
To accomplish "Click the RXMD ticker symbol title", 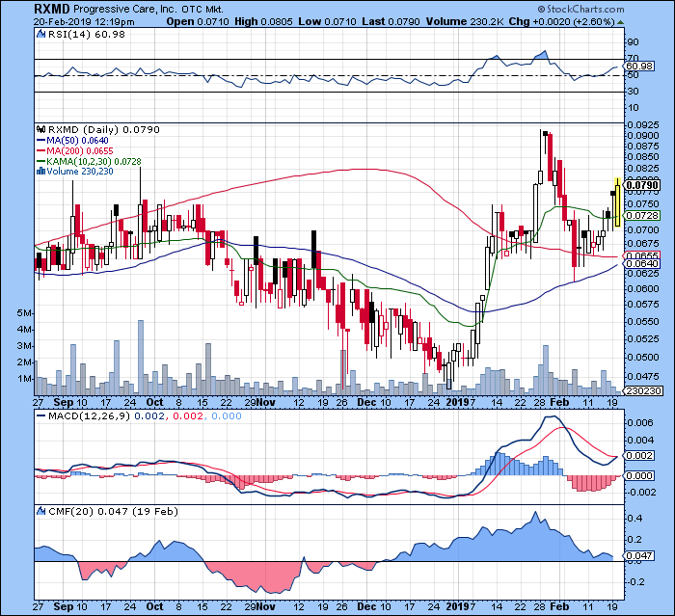I will click(52, 8).
